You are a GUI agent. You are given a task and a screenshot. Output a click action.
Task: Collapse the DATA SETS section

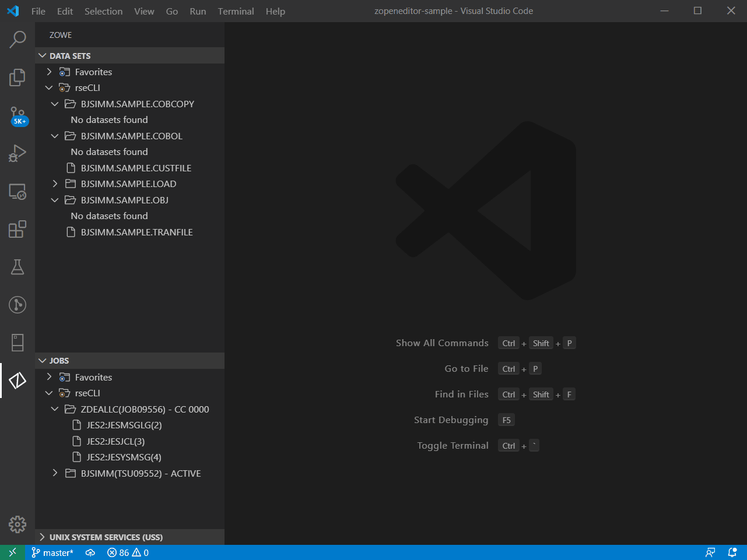[42, 56]
